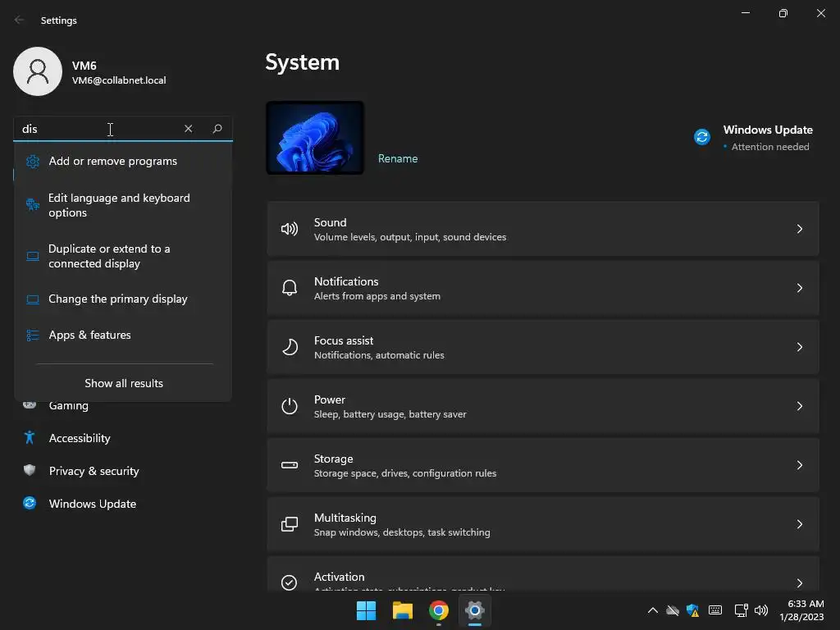
Task: Click Show all results
Action: click(124, 383)
